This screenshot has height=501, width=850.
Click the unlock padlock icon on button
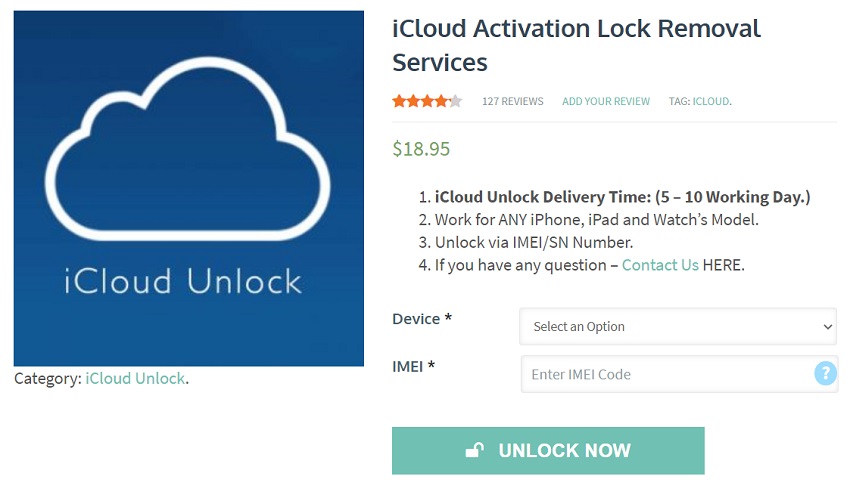point(475,450)
